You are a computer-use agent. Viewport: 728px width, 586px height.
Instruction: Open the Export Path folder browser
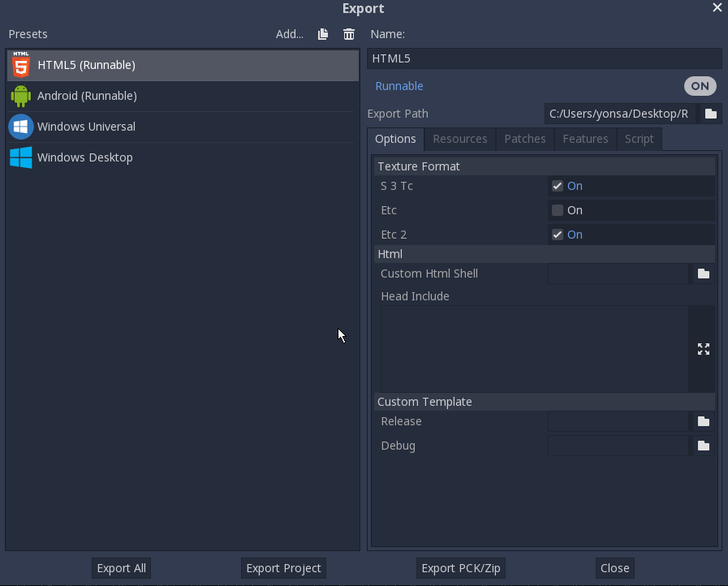[x=710, y=114]
